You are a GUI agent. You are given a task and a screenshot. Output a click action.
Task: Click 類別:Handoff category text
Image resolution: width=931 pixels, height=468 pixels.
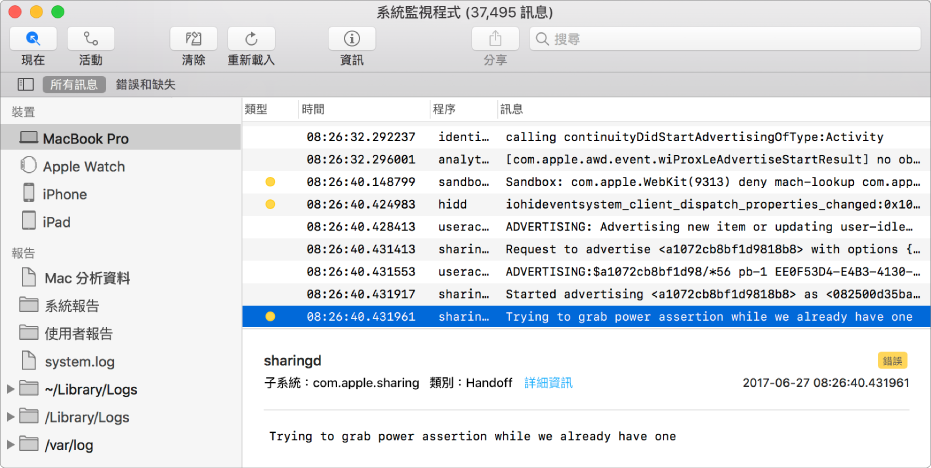tap(471, 383)
